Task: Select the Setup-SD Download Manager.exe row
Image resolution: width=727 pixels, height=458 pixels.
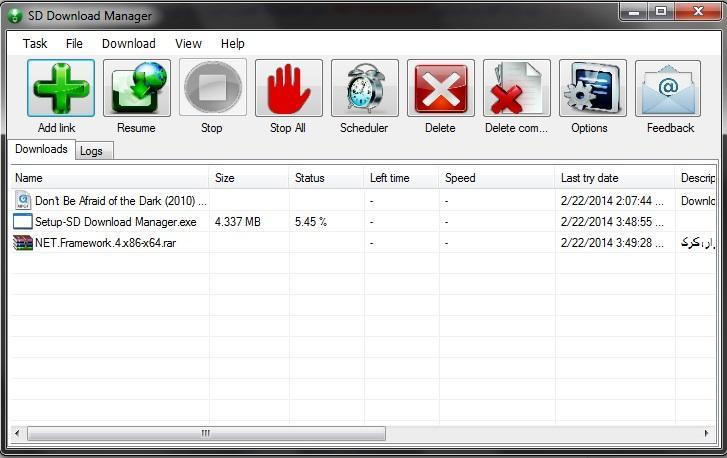Action: (x=364, y=222)
